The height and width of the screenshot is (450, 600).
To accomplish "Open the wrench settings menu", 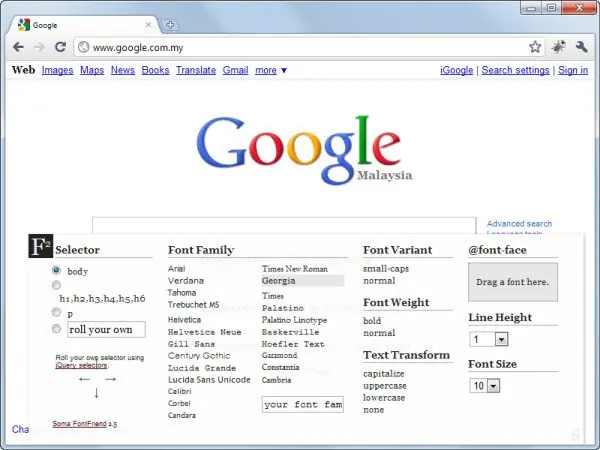I will pyautogui.click(x=581, y=47).
